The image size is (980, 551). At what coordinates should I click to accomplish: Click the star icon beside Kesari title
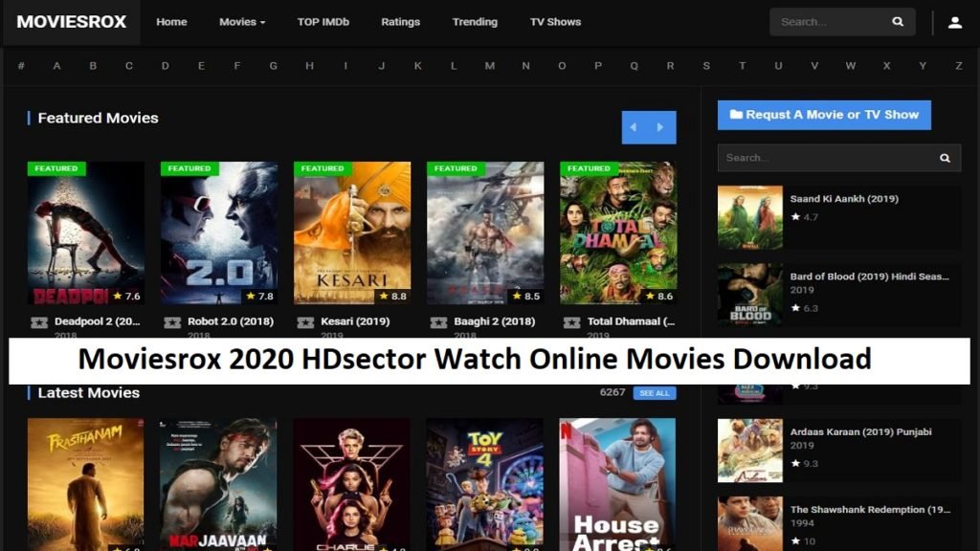(x=305, y=322)
